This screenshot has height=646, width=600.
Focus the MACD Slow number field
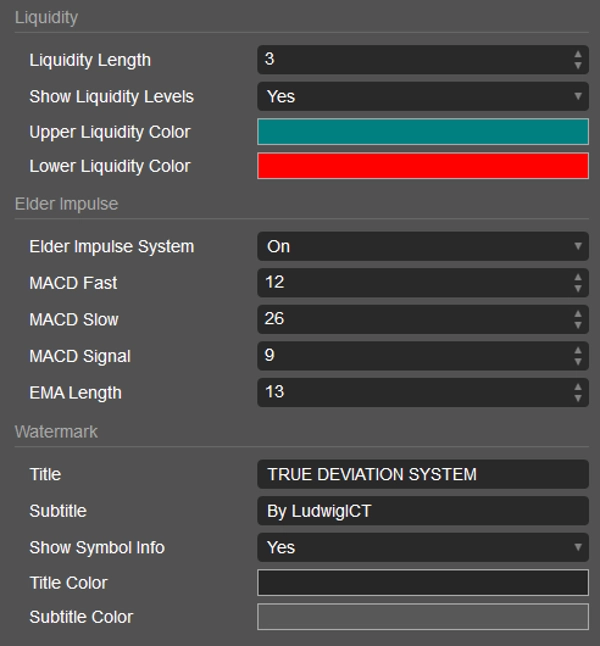410,319
